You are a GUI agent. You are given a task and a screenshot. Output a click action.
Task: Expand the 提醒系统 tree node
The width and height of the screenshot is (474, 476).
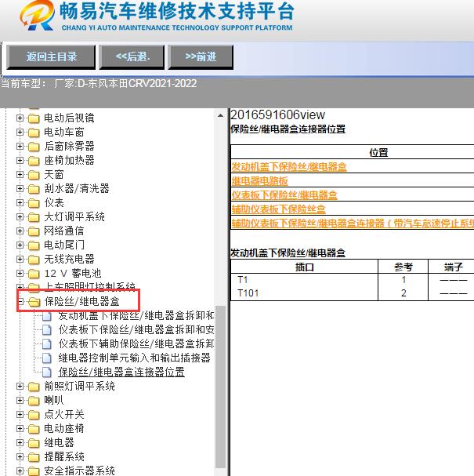20,457
